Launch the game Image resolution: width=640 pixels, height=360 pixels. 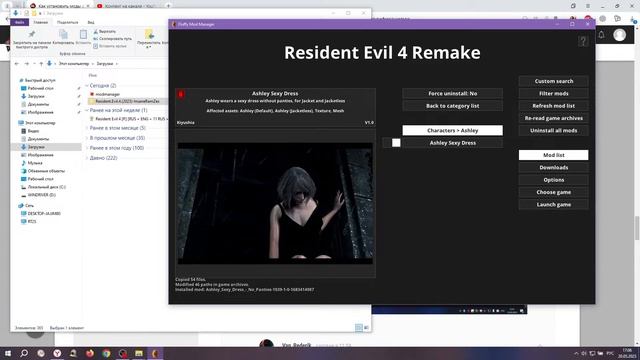click(x=553, y=204)
